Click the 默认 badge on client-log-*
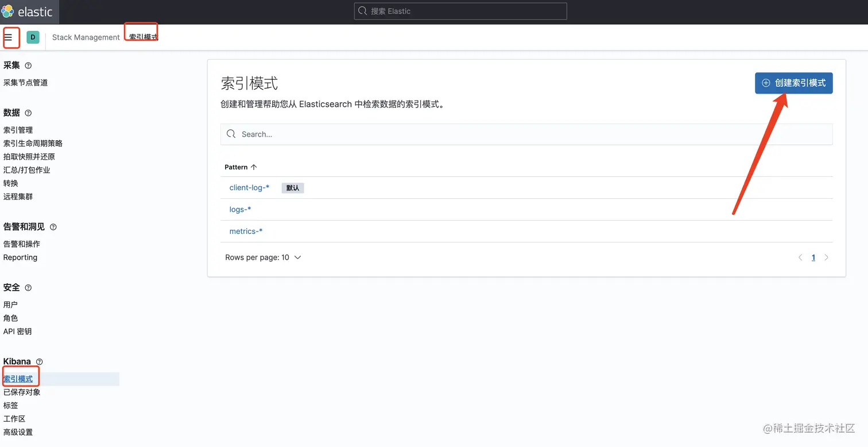 coord(293,188)
